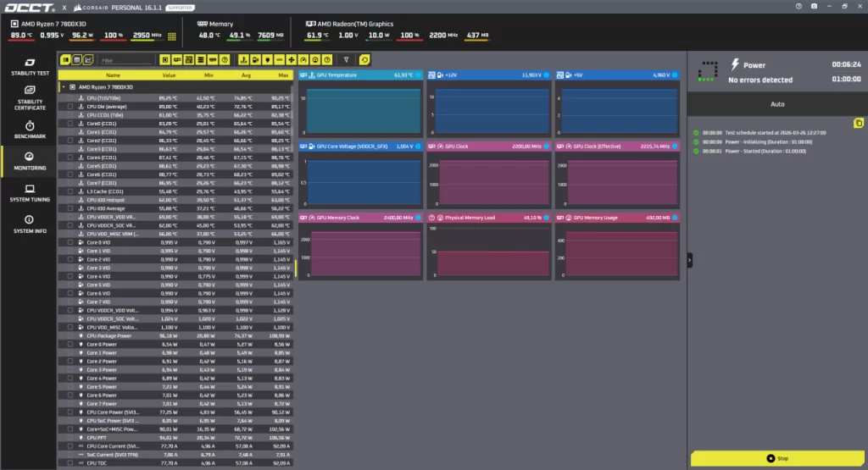Viewport: 868px width, 470px height.
Task: Click the screenshot camera icon in title bar
Action: pyautogui.click(x=814, y=6)
